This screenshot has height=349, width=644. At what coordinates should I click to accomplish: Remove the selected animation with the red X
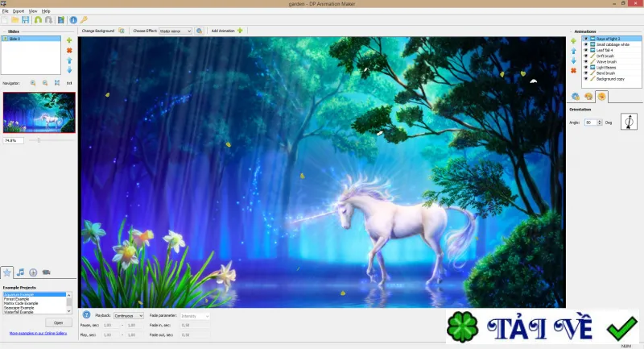[573, 71]
